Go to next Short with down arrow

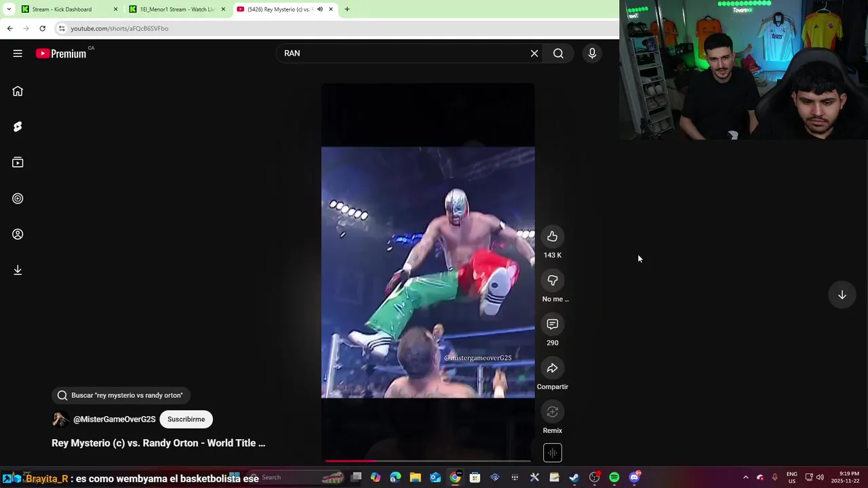coord(842,295)
